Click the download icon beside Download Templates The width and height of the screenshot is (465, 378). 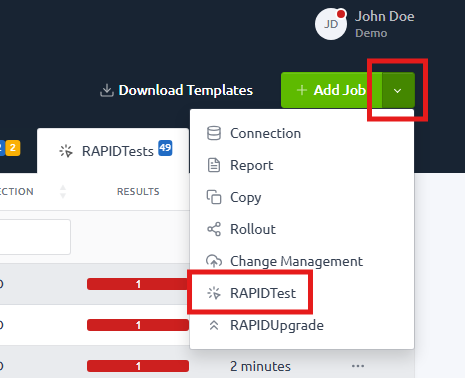click(x=107, y=90)
